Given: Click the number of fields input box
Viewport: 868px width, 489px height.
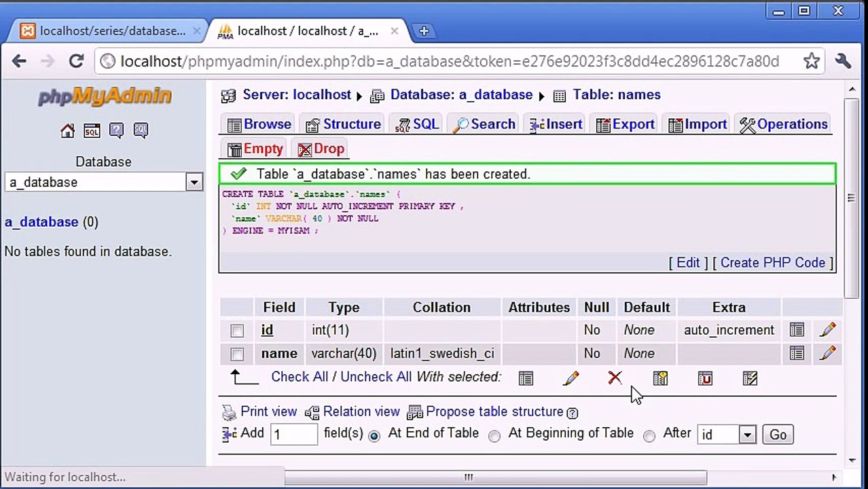Looking at the screenshot, I should coord(294,435).
